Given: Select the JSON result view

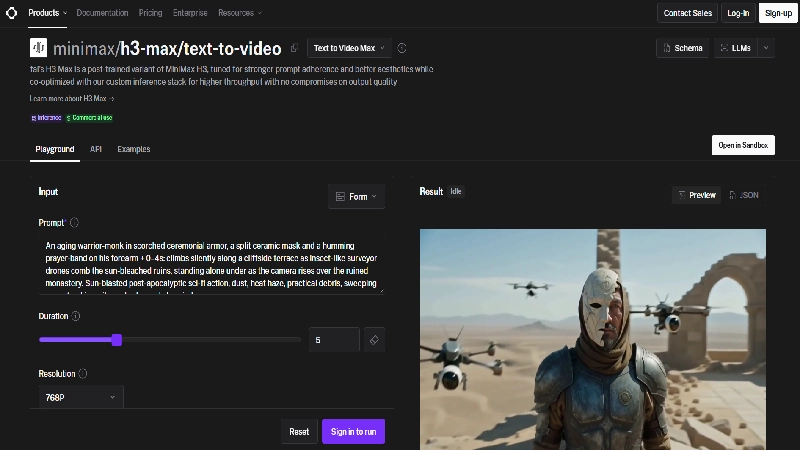Looking at the screenshot, I should tap(744, 195).
